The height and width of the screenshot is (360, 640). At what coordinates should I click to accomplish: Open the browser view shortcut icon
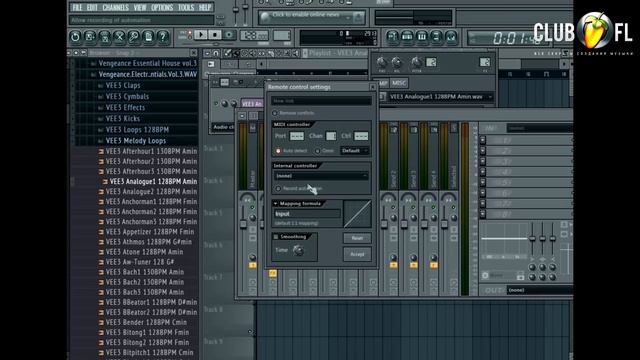(x=436, y=37)
